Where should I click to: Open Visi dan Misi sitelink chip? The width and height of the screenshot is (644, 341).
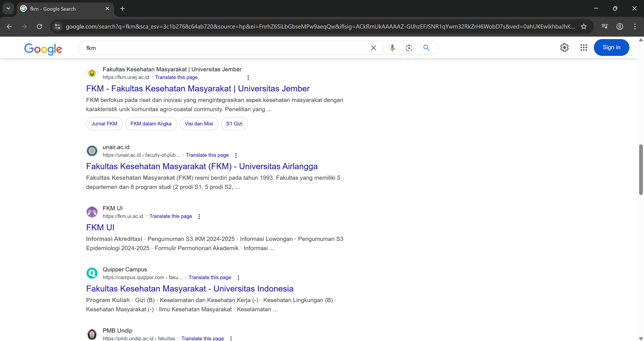[199, 124]
